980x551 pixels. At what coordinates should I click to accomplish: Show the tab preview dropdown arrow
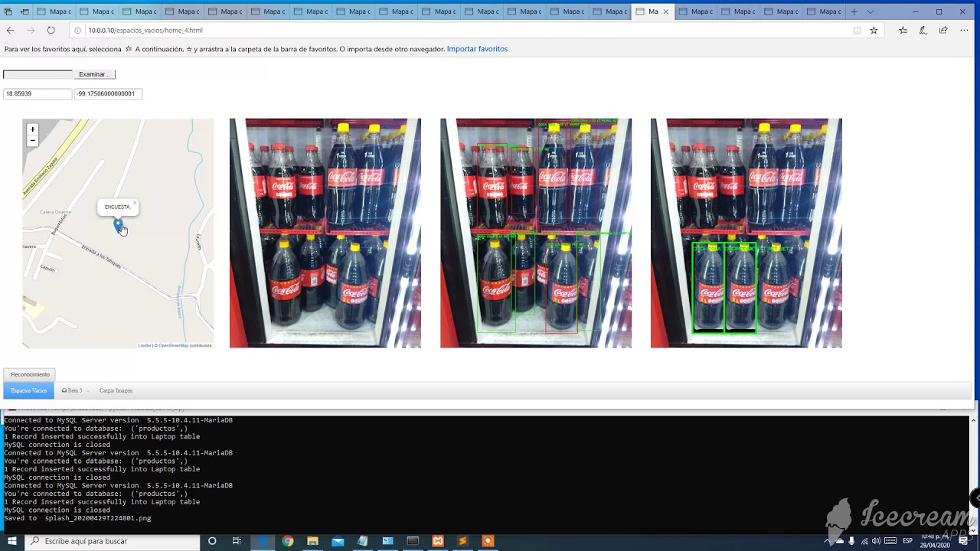pos(870,11)
